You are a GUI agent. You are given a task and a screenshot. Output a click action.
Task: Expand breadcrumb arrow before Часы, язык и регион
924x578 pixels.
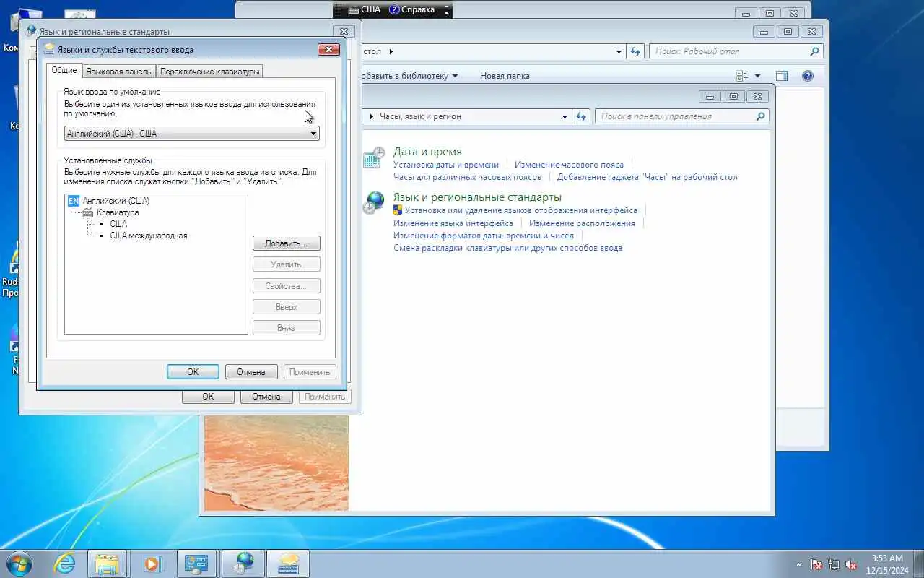pyautogui.click(x=372, y=116)
